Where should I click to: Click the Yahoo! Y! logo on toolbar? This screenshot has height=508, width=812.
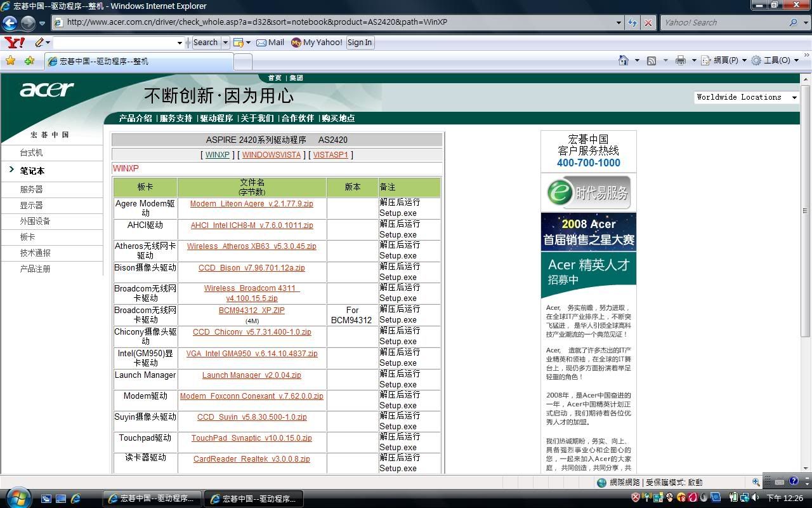pos(15,43)
